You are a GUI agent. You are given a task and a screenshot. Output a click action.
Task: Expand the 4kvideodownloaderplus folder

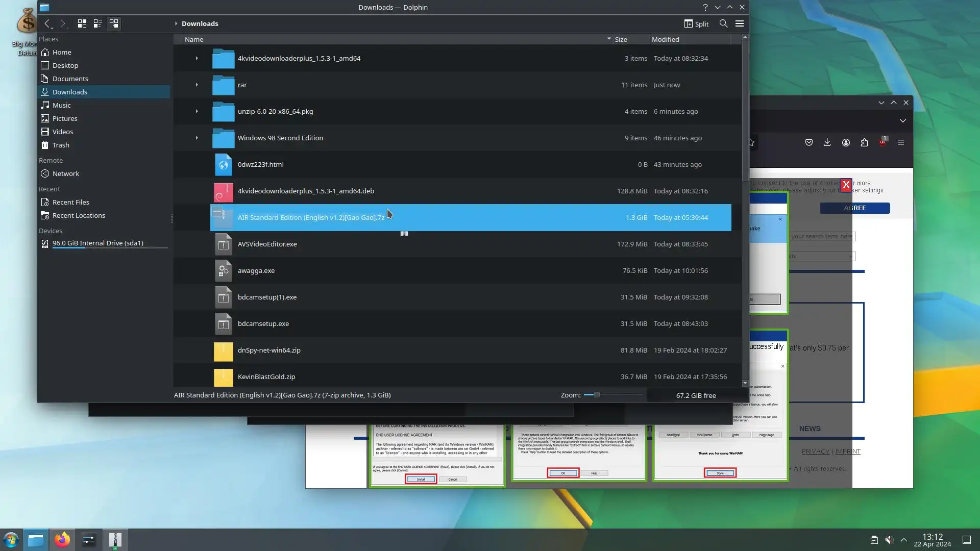pyautogui.click(x=197, y=58)
